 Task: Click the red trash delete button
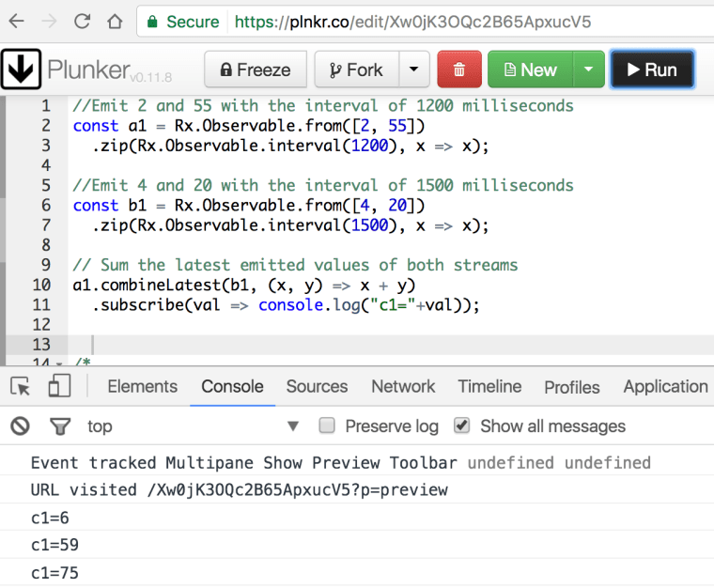[459, 70]
